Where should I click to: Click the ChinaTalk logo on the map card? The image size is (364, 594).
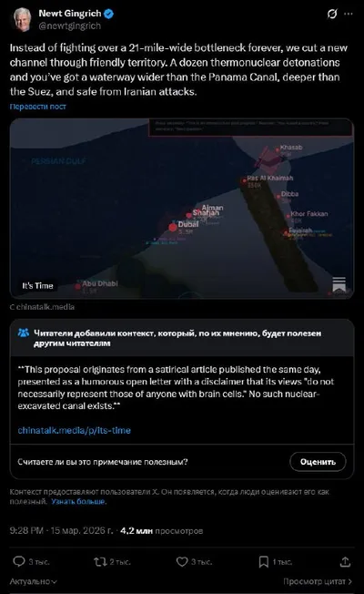[339, 284]
